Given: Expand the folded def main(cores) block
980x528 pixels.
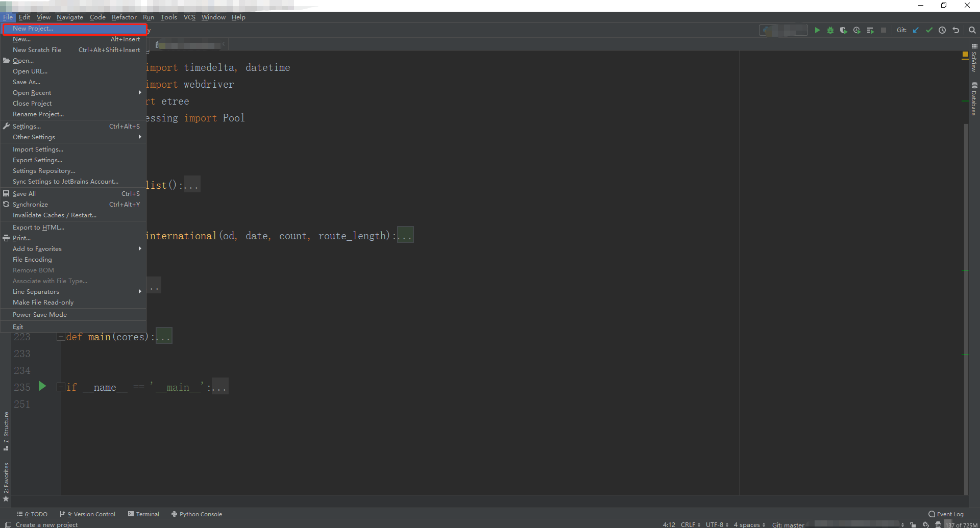Looking at the screenshot, I should pos(61,337).
